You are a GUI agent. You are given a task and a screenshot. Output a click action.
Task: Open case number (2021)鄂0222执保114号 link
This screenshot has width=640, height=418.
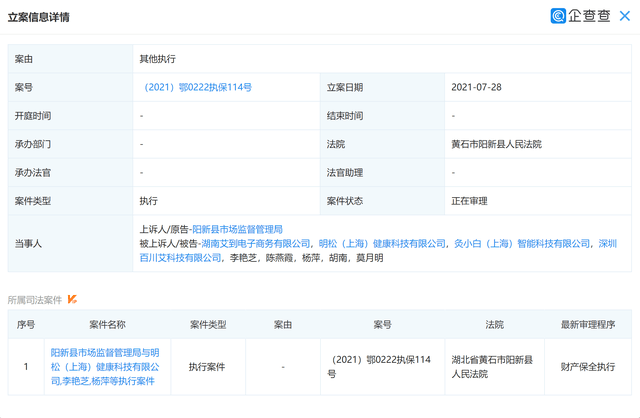pyautogui.click(x=198, y=87)
